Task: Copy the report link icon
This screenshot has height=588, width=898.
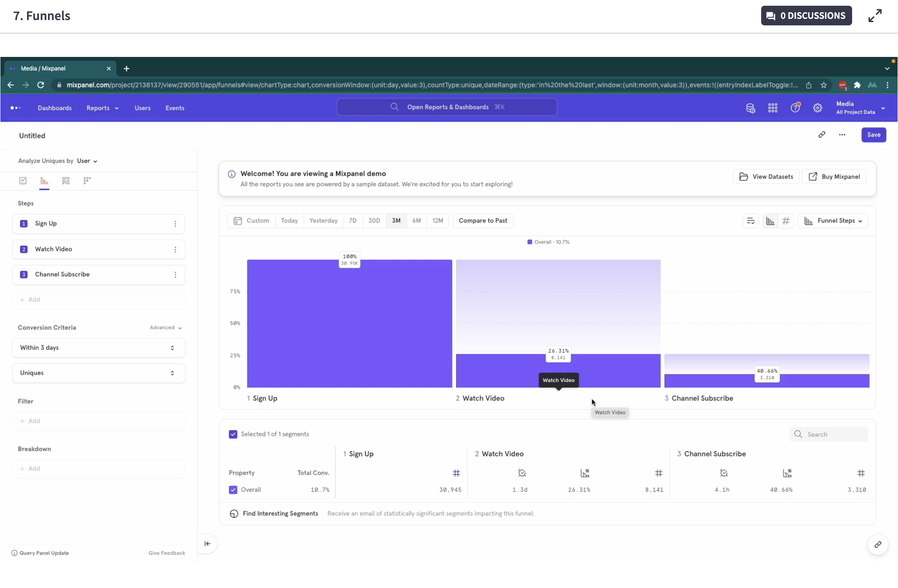Action: coord(822,135)
